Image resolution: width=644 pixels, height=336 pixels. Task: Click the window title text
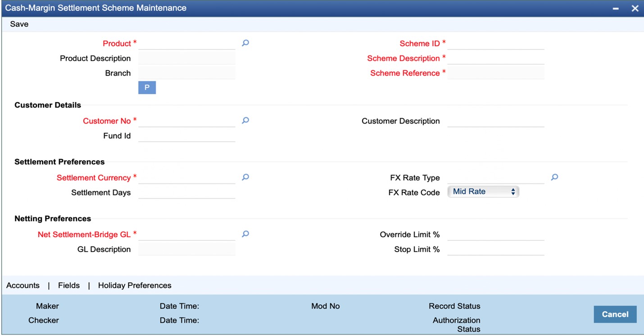pyautogui.click(x=95, y=8)
